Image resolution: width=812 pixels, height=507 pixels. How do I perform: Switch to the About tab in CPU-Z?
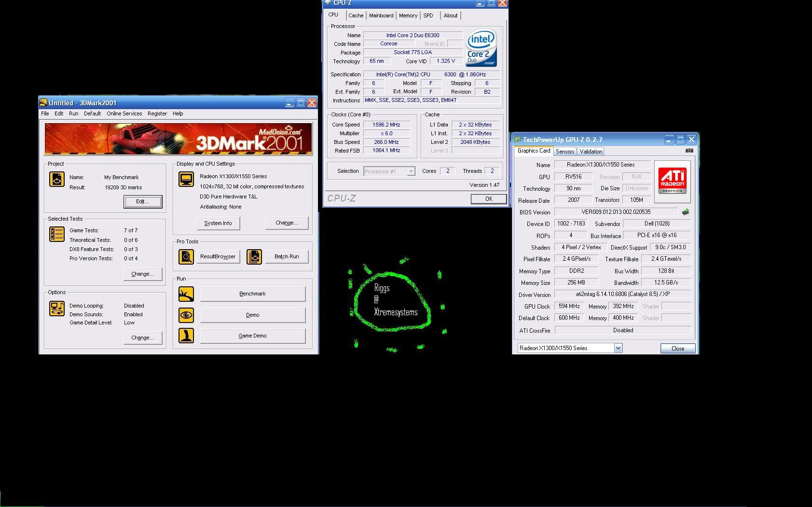[x=451, y=15]
